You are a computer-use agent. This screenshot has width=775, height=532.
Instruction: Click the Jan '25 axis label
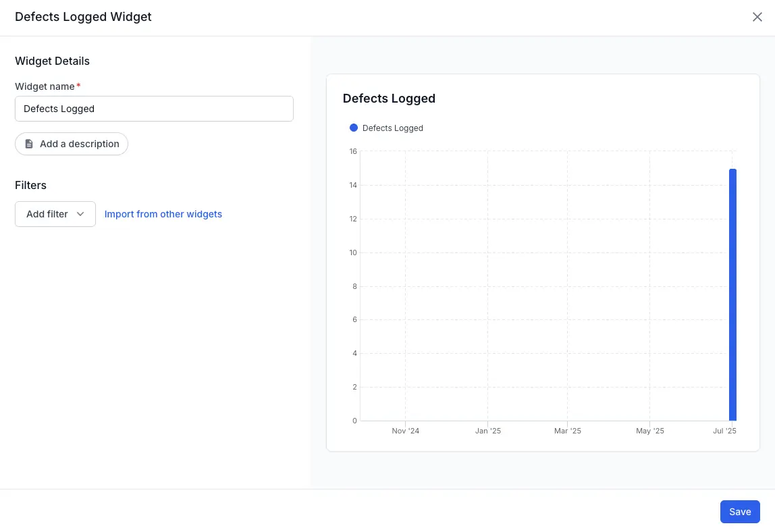(488, 431)
